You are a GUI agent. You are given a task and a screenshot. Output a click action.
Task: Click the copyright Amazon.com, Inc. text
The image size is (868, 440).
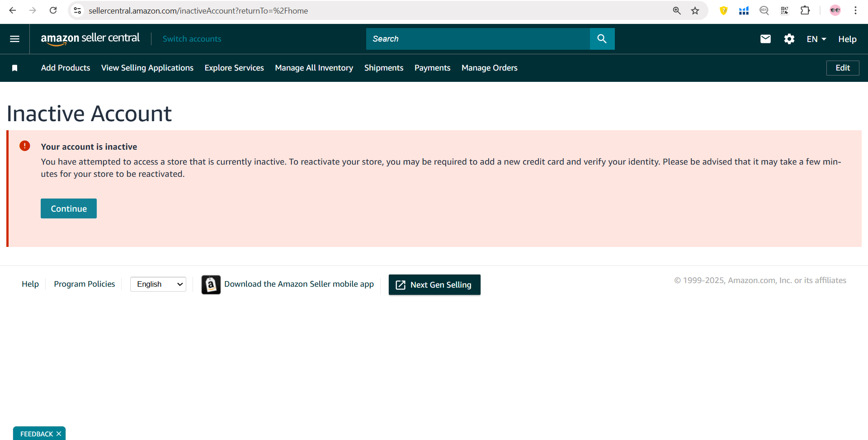[x=760, y=280]
